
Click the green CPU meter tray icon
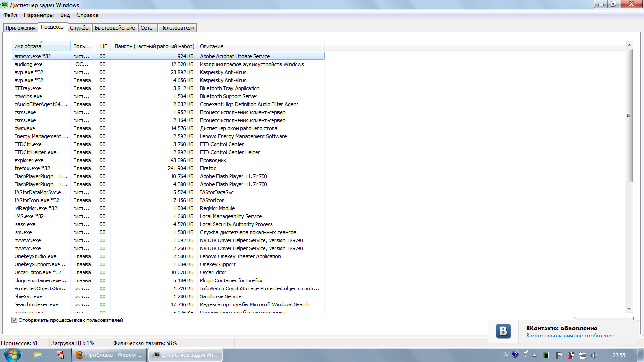point(546,355)
